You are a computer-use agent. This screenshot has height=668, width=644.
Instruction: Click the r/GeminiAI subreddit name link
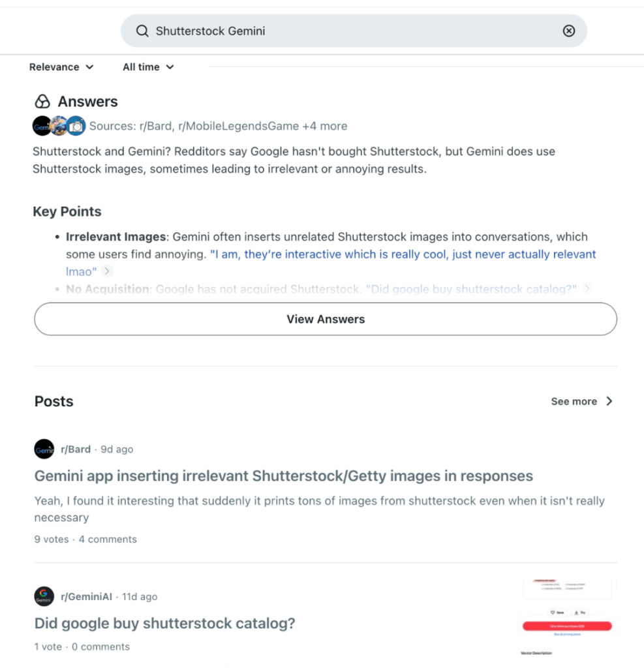pyautogui.click(x=86, y=596)
